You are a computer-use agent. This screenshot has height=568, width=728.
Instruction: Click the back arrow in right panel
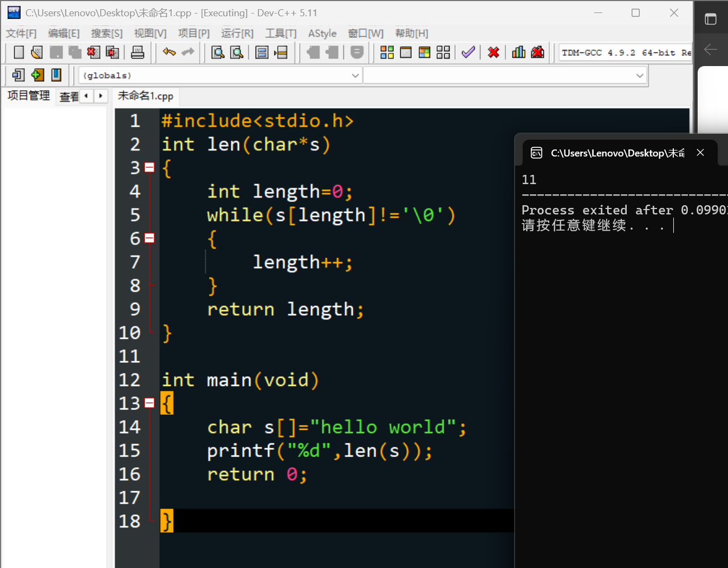[x=711, y=50]
